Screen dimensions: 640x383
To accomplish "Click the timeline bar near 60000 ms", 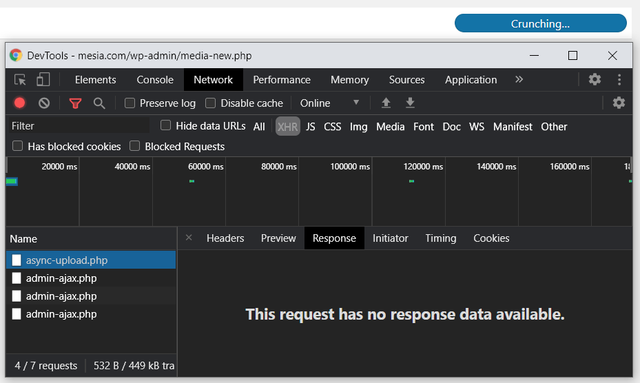I will 192,181.
